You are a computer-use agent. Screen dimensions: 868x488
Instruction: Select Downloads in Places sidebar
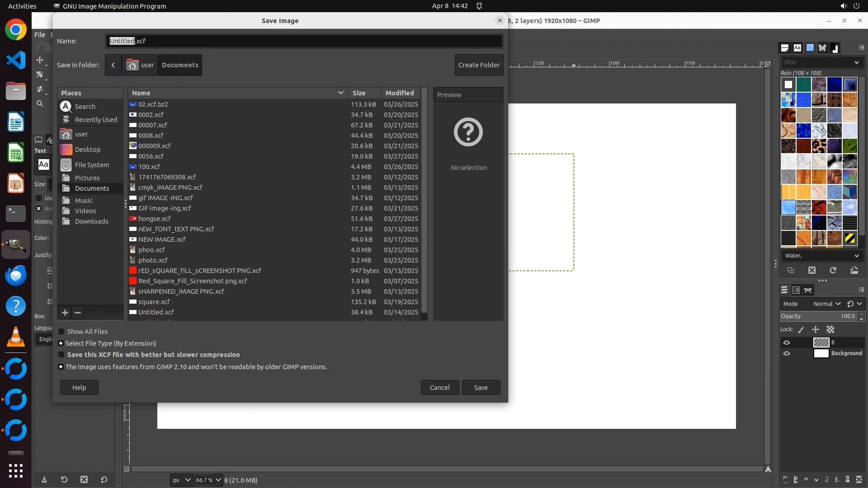click(91, 221)
